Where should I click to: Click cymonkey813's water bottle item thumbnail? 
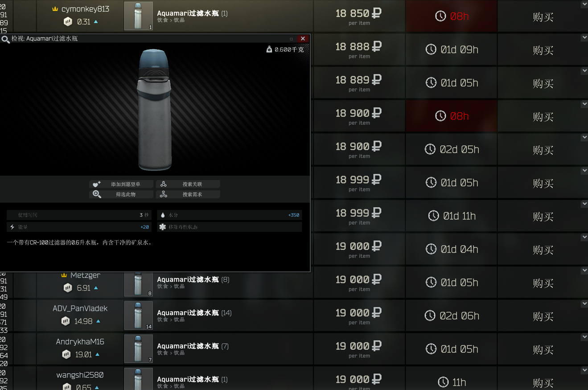138,16
